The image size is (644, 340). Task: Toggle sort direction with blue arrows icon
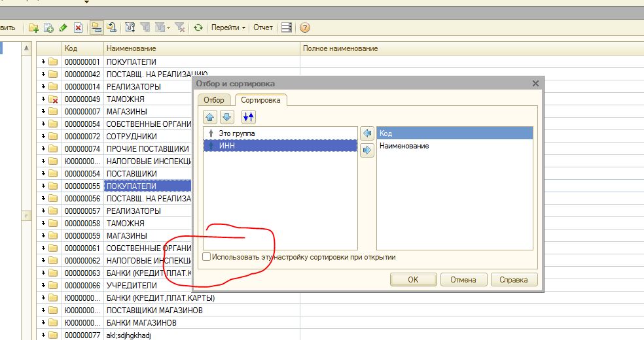[249, 117]
